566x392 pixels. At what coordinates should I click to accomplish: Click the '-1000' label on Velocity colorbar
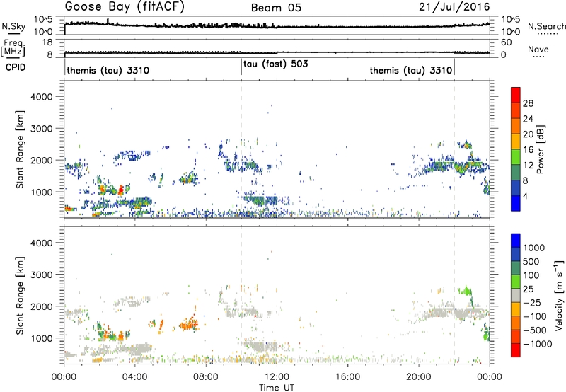click(x=538, y=344)
